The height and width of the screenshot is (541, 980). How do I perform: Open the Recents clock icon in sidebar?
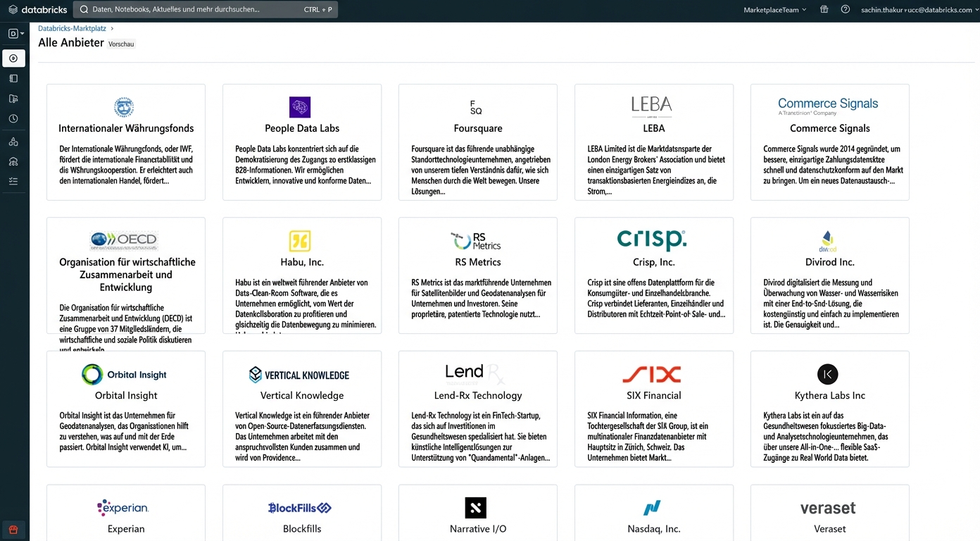click(13, 118)
